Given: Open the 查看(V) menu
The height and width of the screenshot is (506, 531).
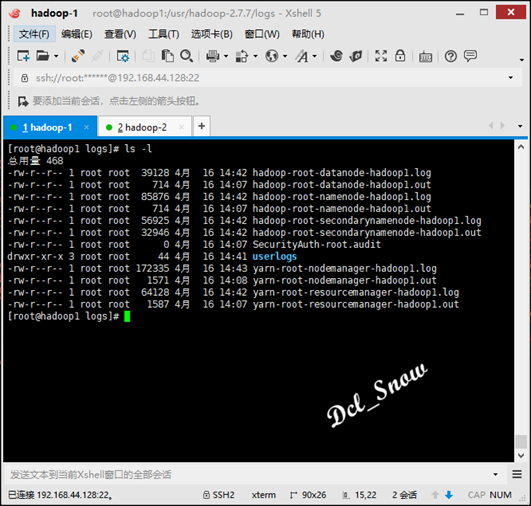Looking at the screenshot, I should coord(120,34).
